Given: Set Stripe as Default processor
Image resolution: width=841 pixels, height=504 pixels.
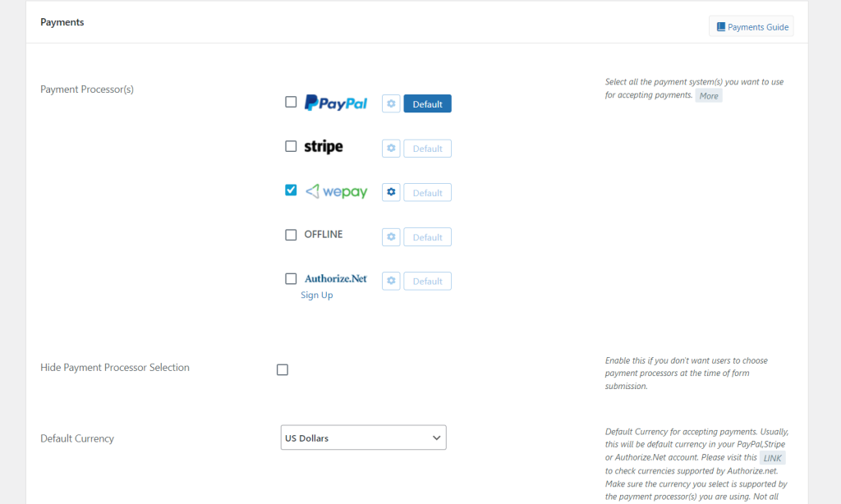Looking at the screenshot, I should pyautogui.click(x=427, y=149).
